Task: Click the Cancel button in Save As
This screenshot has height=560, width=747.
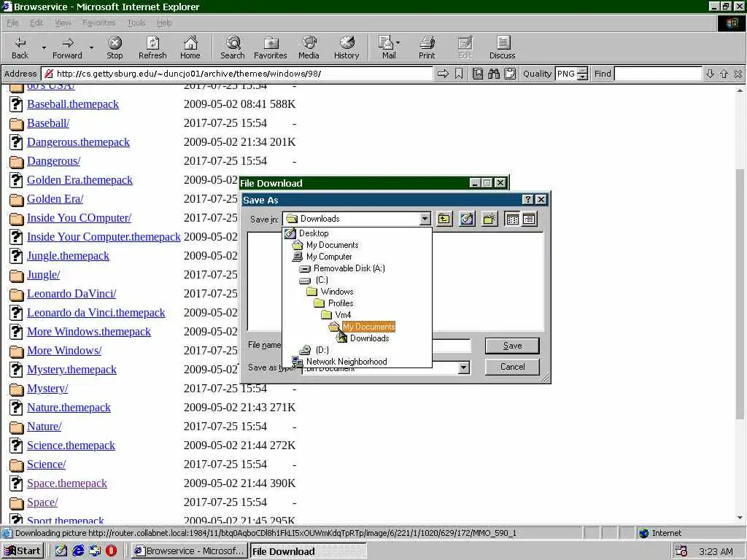Action: (x=512, y=367)
